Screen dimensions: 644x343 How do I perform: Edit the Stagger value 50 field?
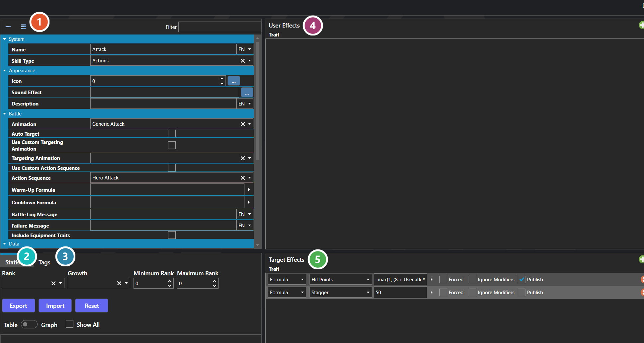tap(400, 293)
